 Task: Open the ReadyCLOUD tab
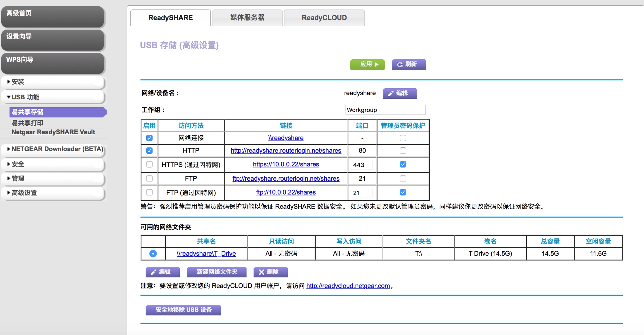324,17
